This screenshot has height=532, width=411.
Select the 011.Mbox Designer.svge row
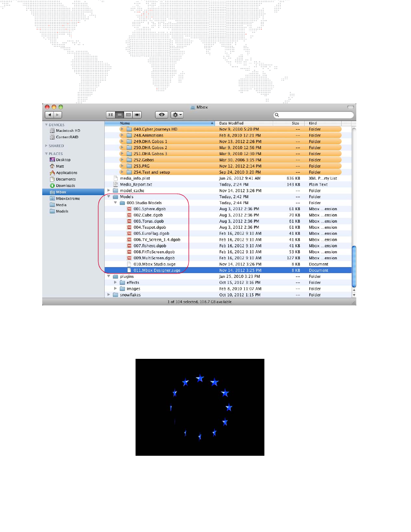point(228,271)
